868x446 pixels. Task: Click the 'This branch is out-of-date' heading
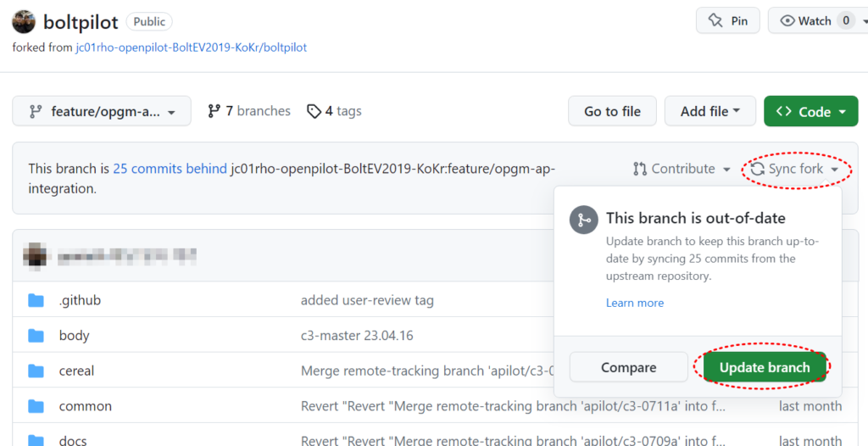(x=696, y=218)
